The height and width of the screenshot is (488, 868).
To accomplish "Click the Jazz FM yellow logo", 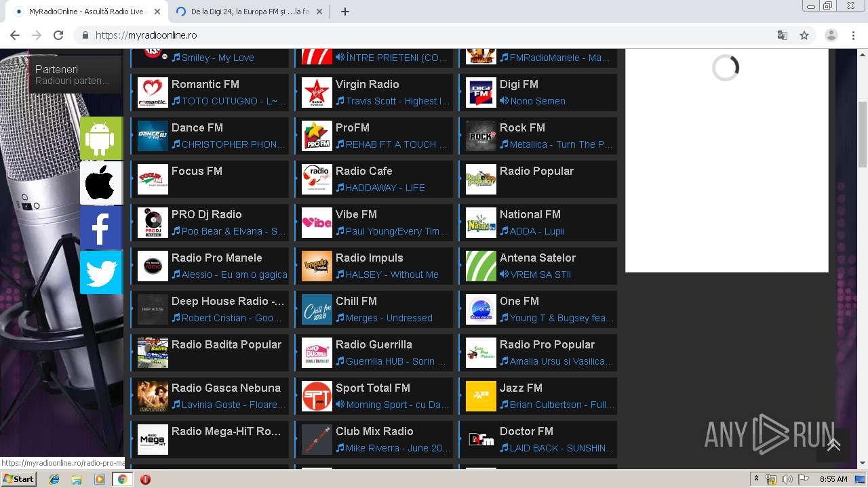I will pos(481,396).
